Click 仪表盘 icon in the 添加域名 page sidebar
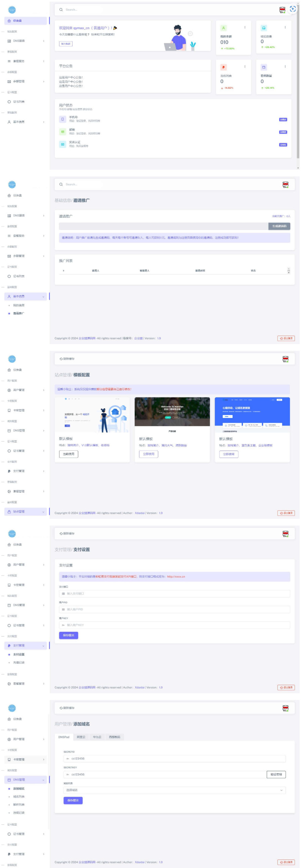 9,719
